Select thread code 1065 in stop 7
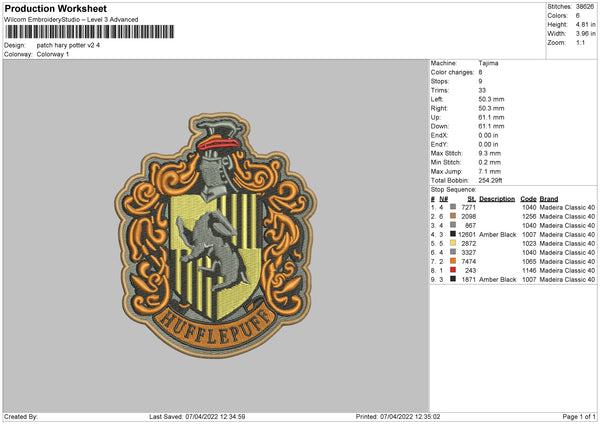The image size is (600, 424). click(529, 262)
